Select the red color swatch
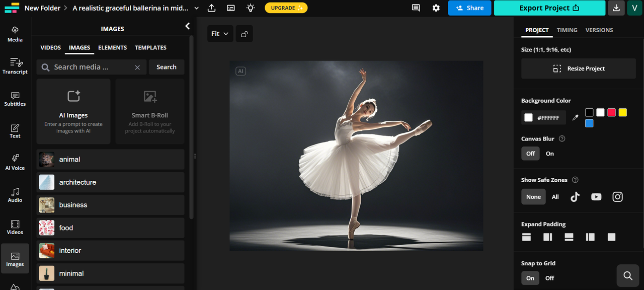 611,112
